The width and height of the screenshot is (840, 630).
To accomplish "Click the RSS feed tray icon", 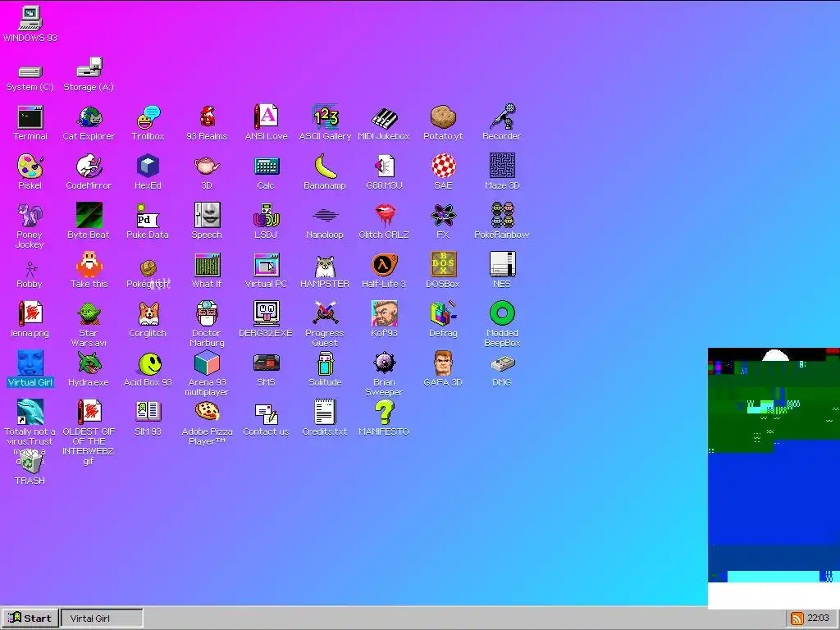I will [x=797, y=619].
